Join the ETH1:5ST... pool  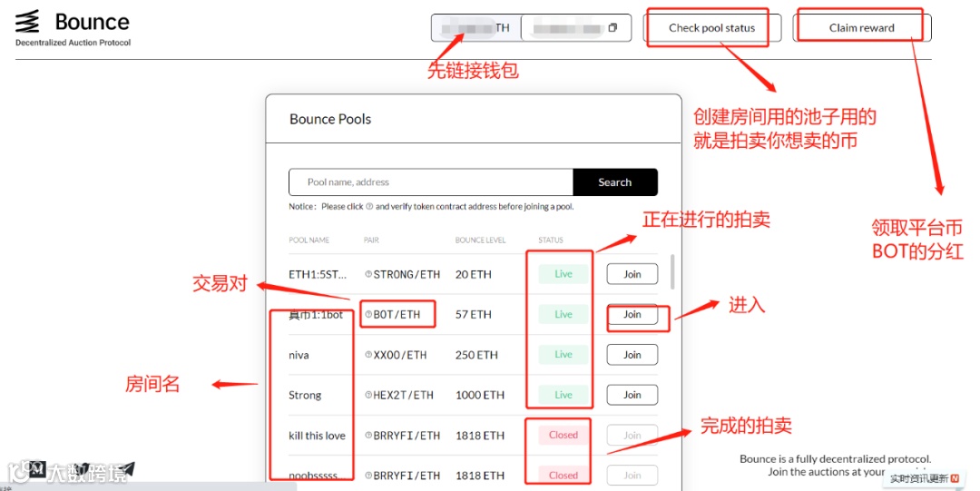tap(632, 274)
